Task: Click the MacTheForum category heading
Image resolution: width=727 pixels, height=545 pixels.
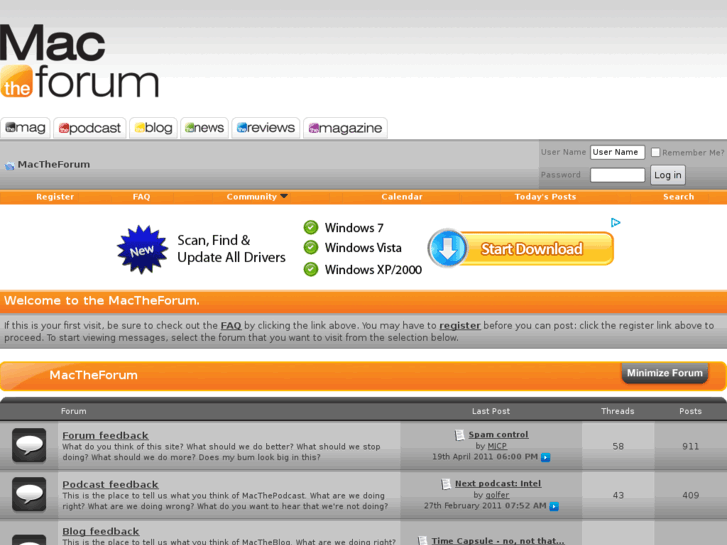Action: click(94, 375)
